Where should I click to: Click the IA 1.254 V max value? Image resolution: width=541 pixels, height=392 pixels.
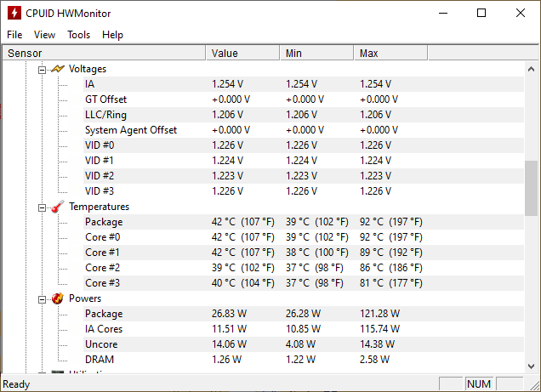point(375,84)
